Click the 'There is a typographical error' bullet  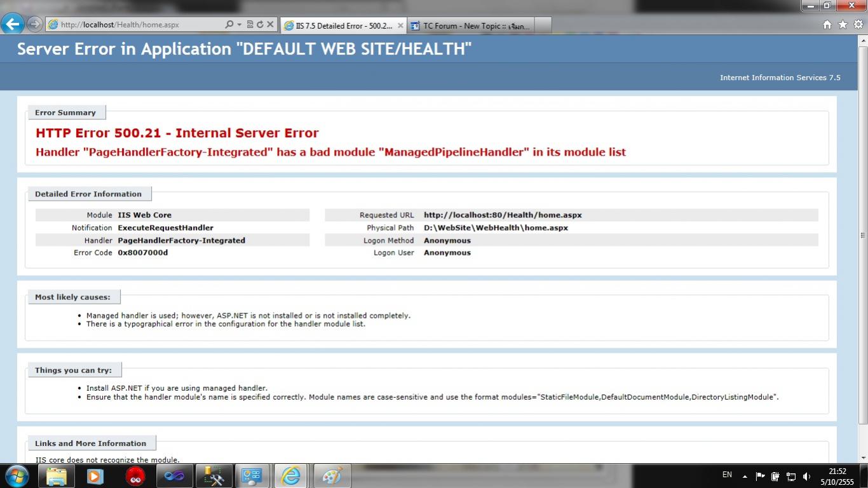226,323
